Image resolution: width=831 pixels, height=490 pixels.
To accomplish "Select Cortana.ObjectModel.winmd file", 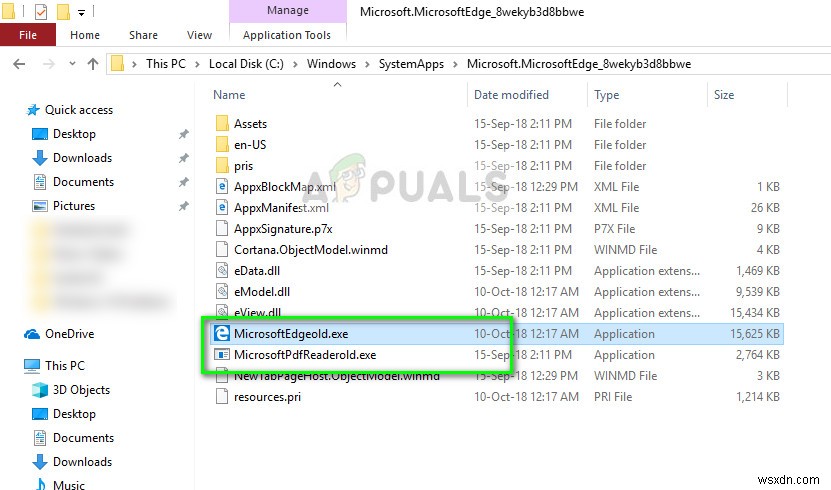I will click(x=311, y=250).
